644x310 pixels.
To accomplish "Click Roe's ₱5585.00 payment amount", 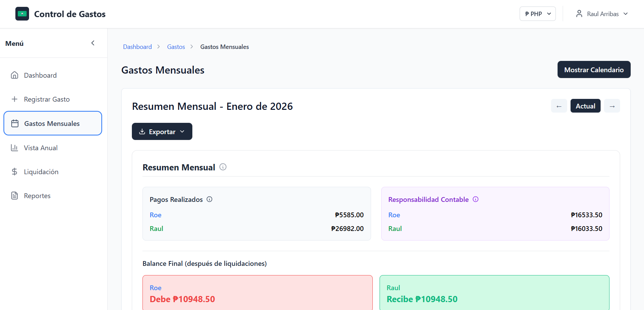I will (x=349, y=215).
